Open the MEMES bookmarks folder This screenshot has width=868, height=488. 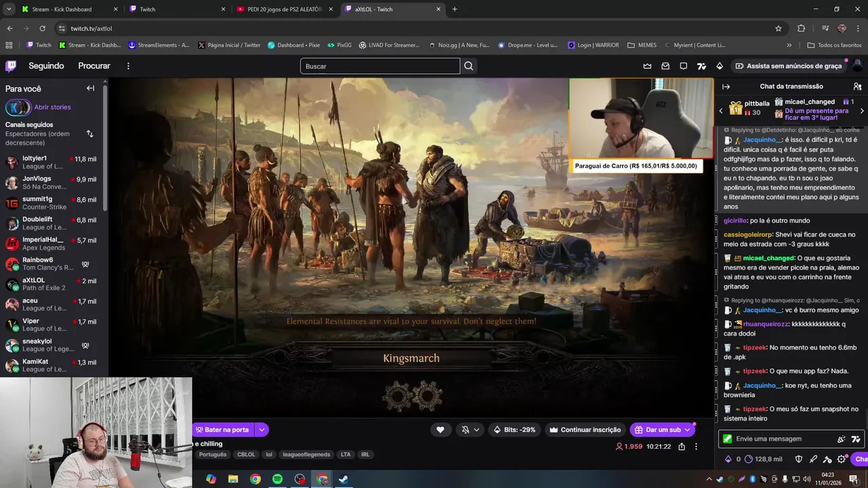(x=642, y=45)
